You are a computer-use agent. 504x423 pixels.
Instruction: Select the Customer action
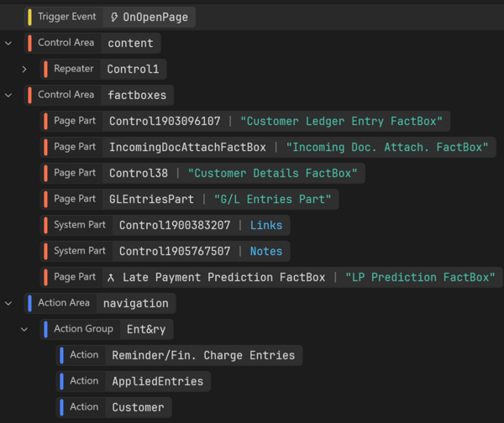[114, 407]
